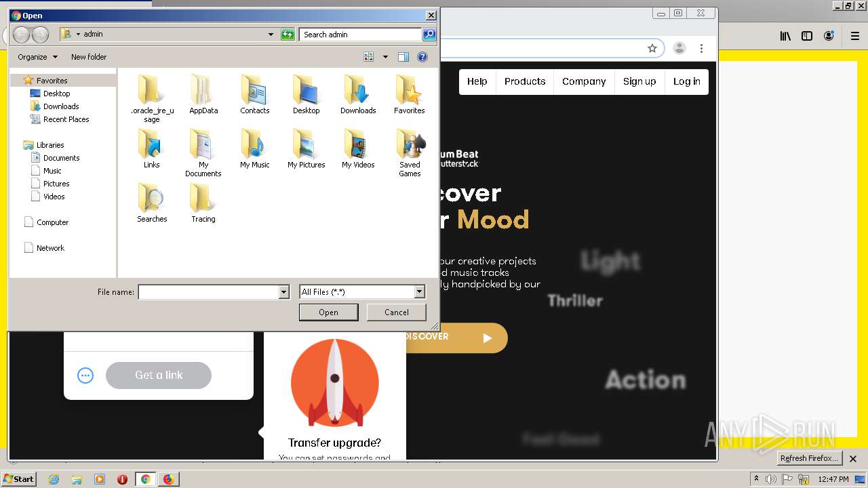Viewport: 868px width, 488px height.
Task: Click the green refresh button beside address bar
Action: pos(288,35)
